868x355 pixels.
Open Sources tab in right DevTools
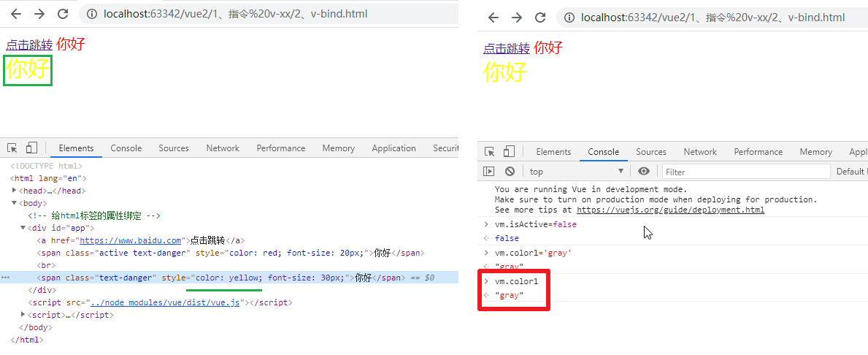651,152
